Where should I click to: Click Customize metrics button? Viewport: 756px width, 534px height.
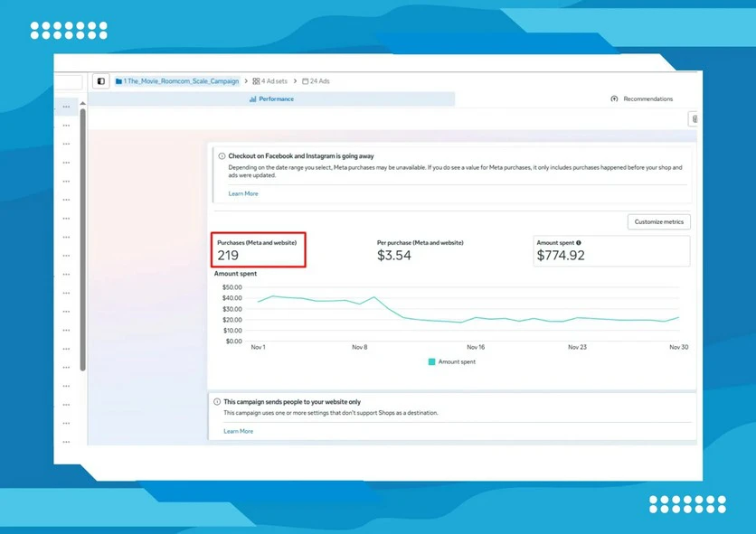(x=659, y=221)
